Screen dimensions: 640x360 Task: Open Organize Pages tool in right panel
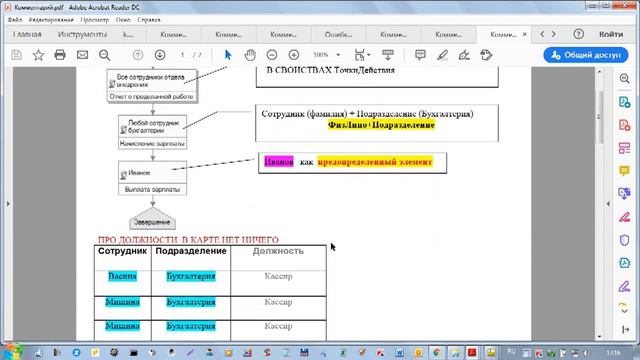[x=624, y=148]
